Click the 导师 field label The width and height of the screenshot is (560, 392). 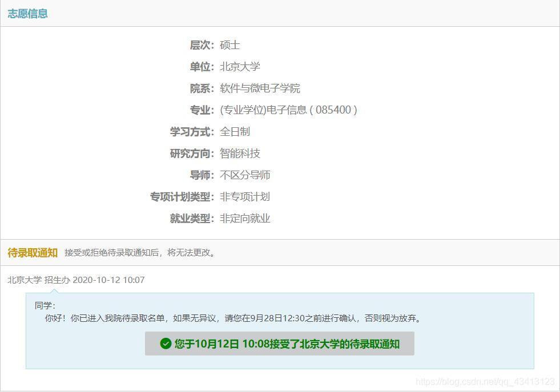click(202, 175)
